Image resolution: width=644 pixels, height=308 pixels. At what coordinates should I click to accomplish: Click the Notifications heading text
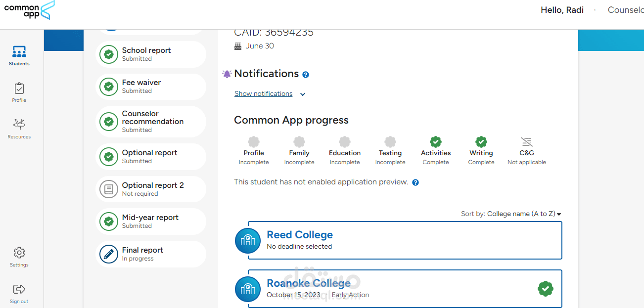pos(266,74)
